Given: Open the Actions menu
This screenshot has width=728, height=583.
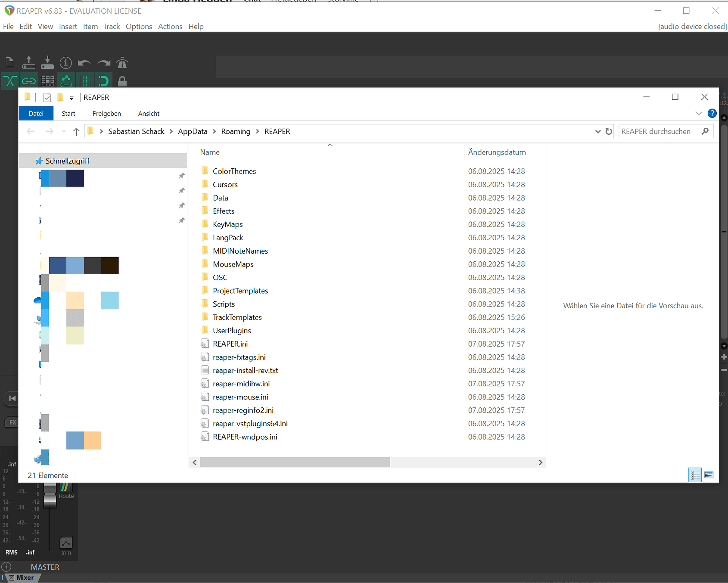Looking at the screenshot, I should coord(170,27).
